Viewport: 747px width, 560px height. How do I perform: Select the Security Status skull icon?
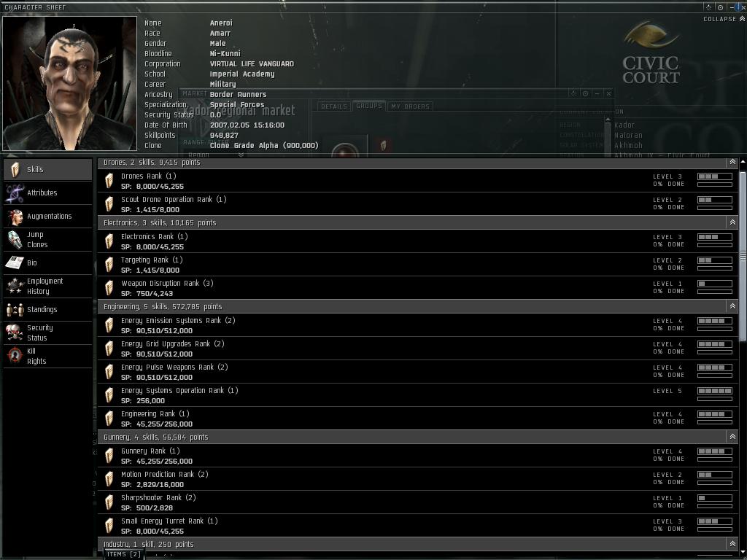tap(15, 332)
